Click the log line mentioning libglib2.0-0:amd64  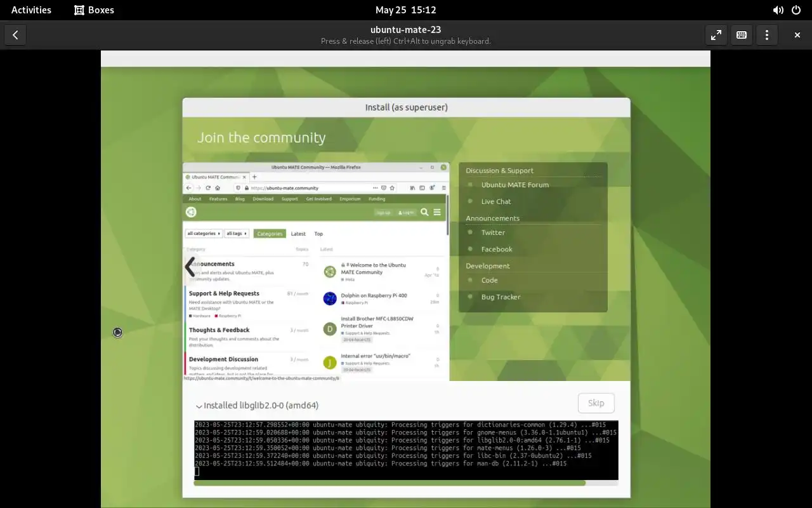pyautogui.click(x=402, y=441)
